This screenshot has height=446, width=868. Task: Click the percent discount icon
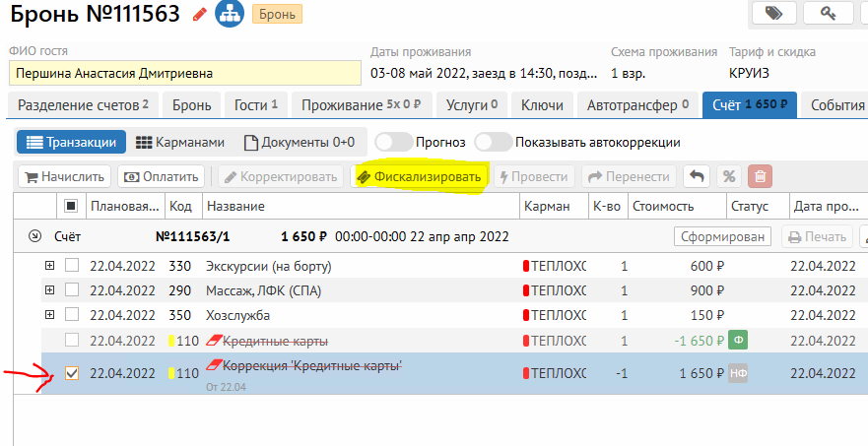728,177
